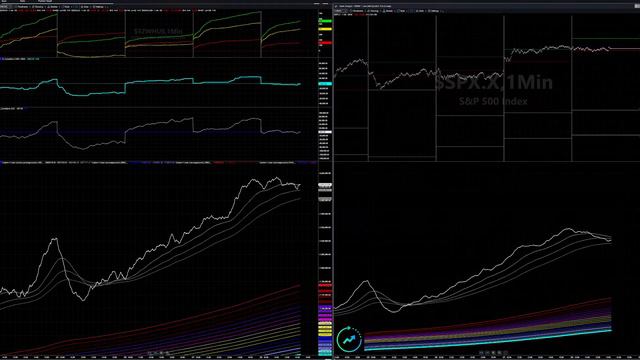The width and height of the screenshot is (640, 360).
Task: Click the circular teal chart-arrow logo icon
Action: 349,339
